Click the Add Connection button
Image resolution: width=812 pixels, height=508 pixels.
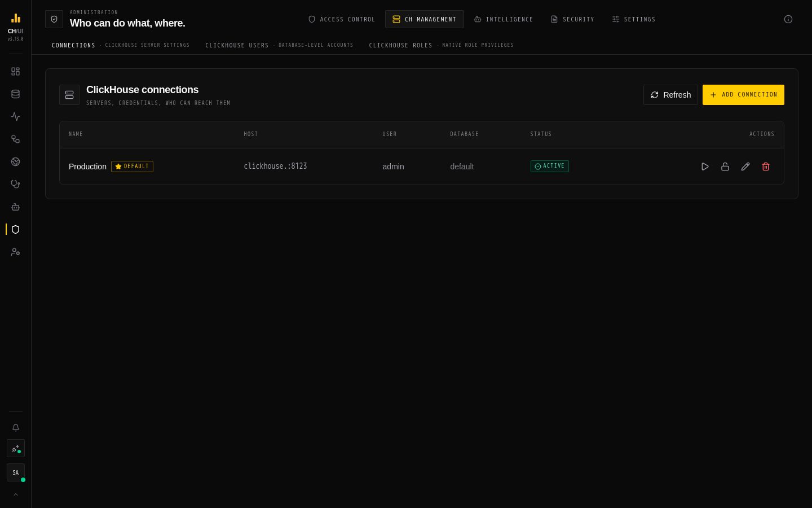pyautogui.click(x=743, y=95)
